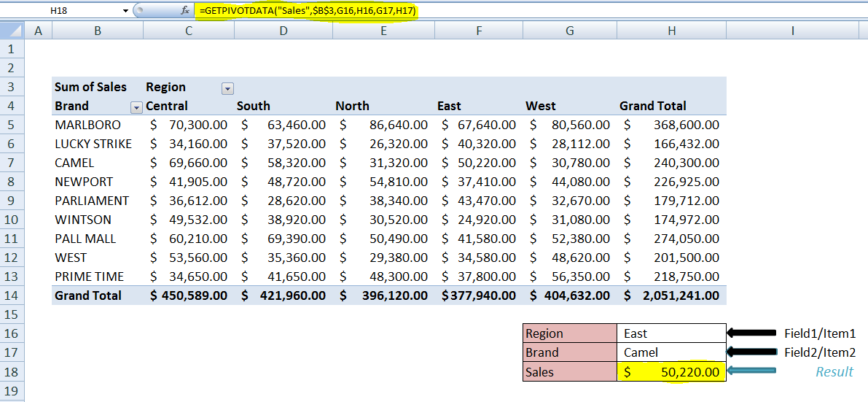Select column F header
The height and width of the screenshot is (402, 868).
point(478,31)
